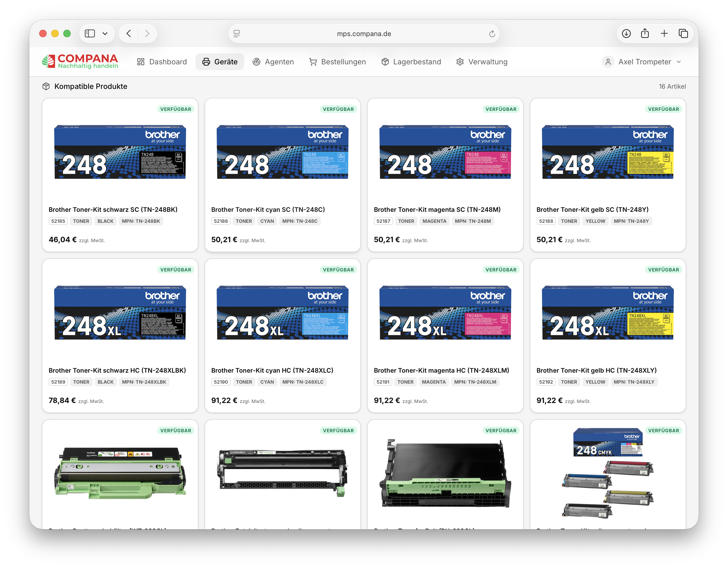Click the page settings icon in address bar
This screenshot has height=568, width=728.
coord(237,34)
